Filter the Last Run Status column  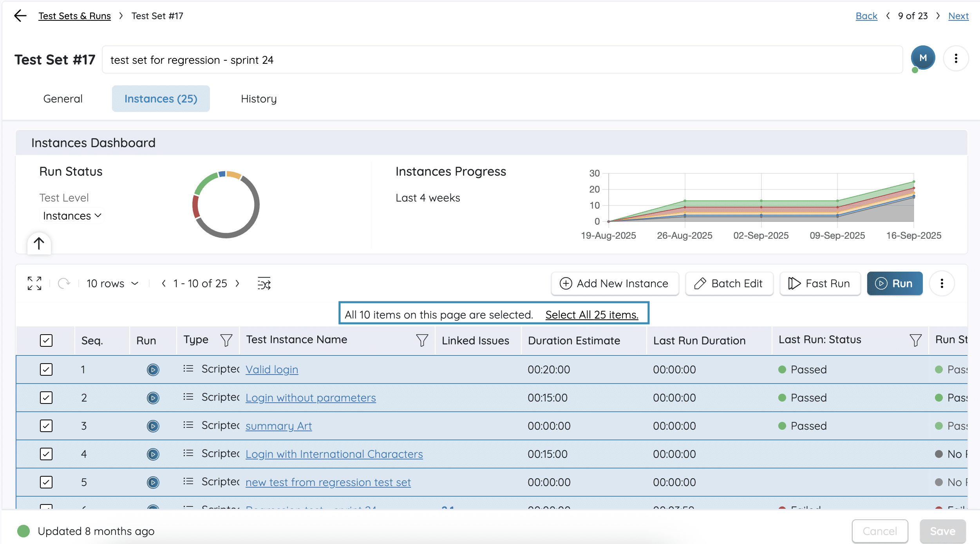click(915, 340)
